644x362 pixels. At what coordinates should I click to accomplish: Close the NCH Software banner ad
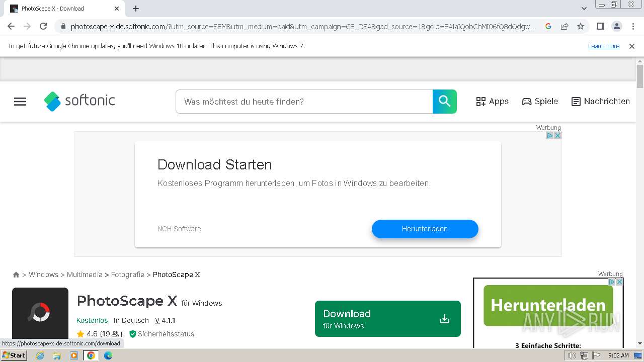point(557,136)
